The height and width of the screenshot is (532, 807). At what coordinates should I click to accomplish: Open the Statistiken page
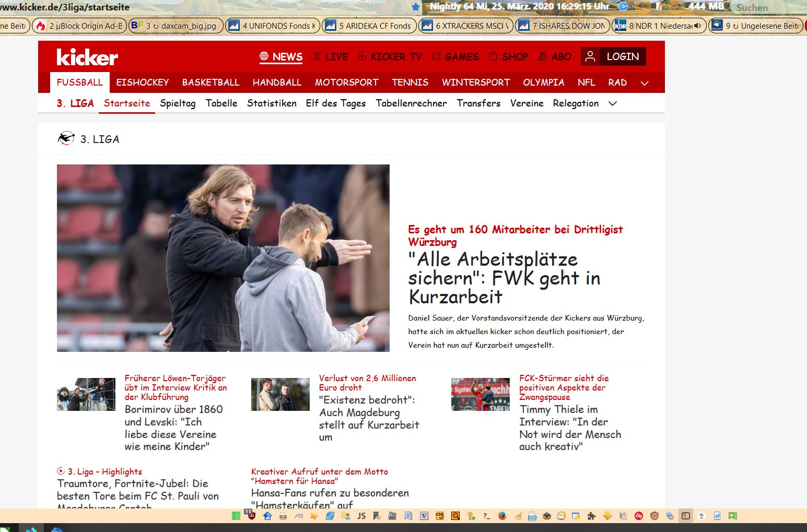pos(272,103)
